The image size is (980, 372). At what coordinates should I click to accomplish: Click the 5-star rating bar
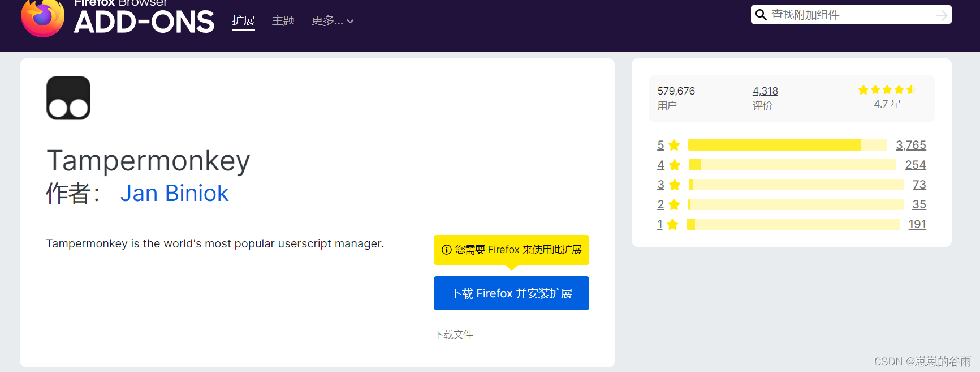pos(788,145)
